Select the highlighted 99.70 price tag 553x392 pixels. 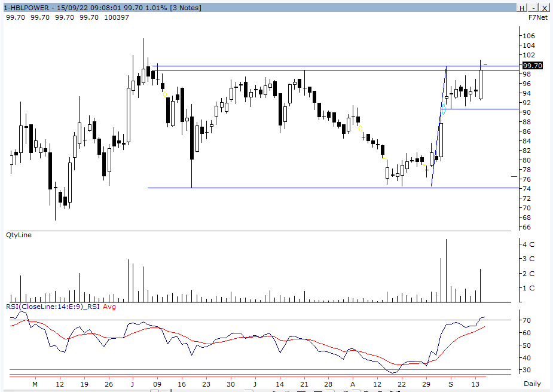533,66
